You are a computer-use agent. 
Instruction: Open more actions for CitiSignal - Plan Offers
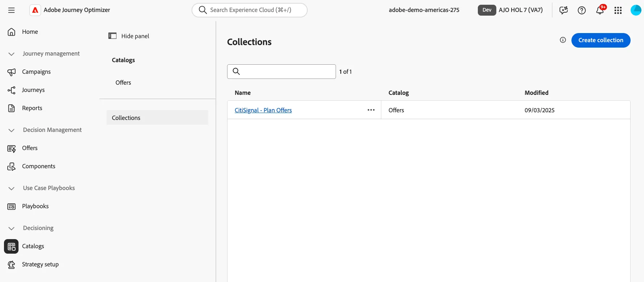371,110
